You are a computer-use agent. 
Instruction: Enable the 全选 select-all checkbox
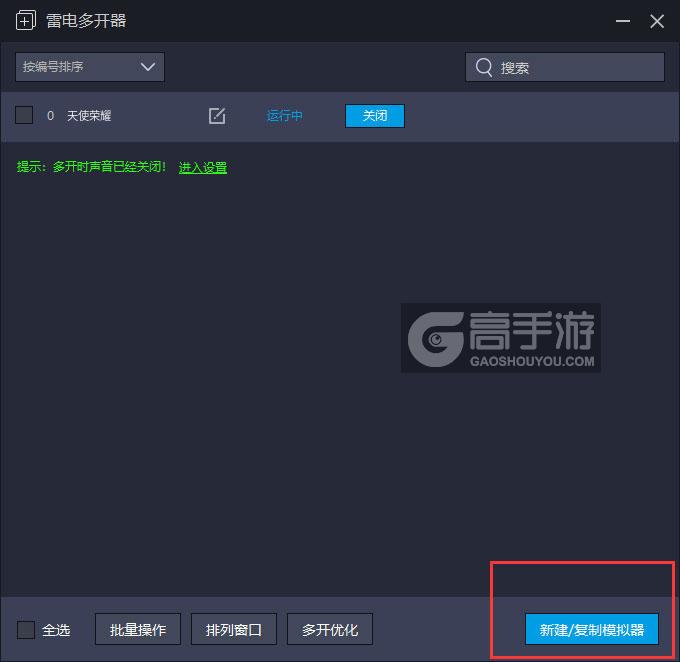(26, 629)
